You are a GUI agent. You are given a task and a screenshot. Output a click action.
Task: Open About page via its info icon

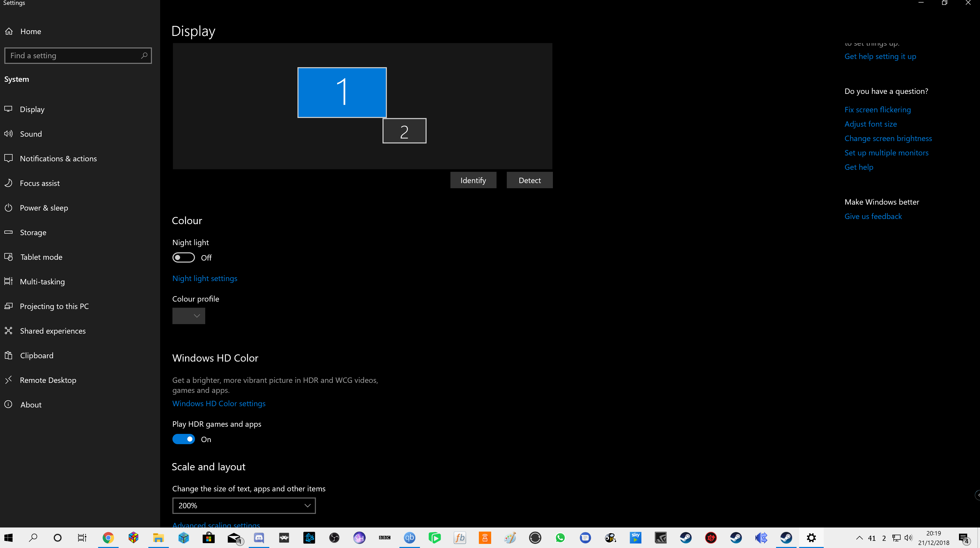(x=8, y=404)
